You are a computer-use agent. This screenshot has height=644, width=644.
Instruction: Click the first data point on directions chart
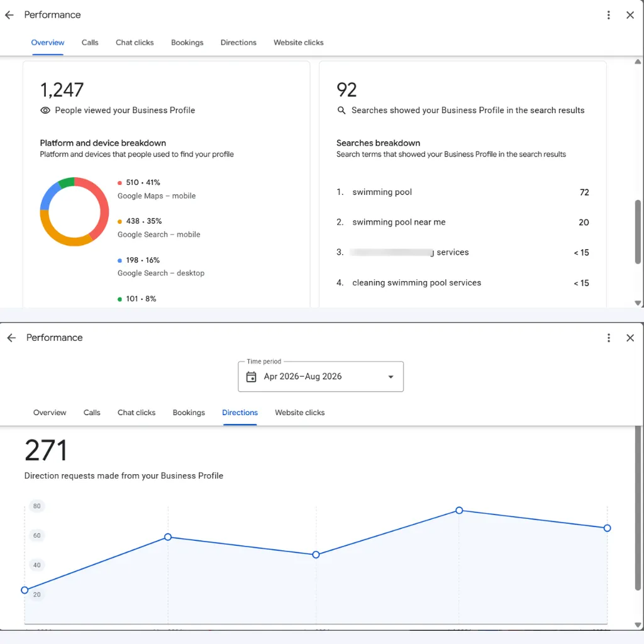point(25,590)
